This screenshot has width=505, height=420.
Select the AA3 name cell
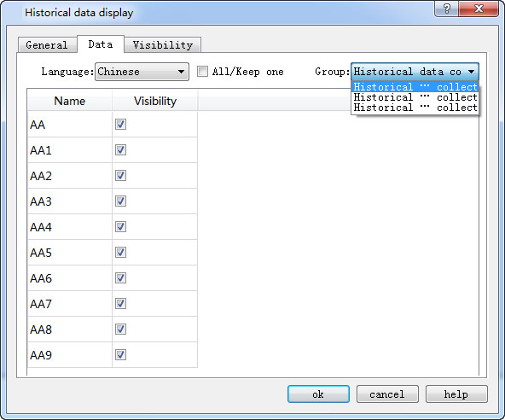tap(70, 201)
